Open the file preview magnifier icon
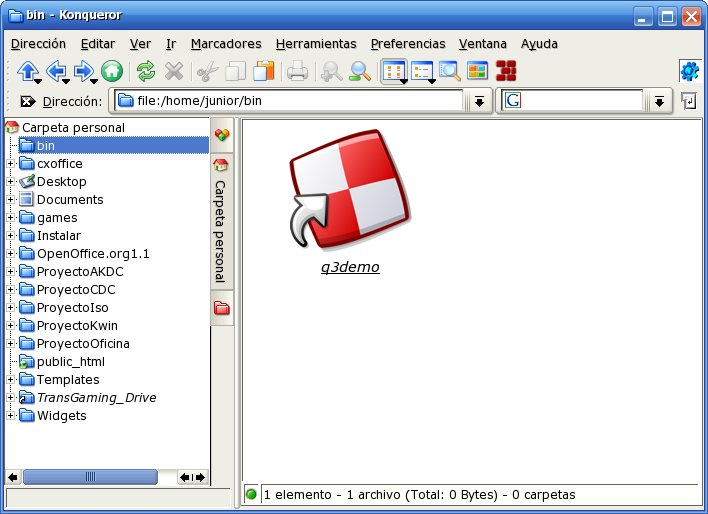The height and width of the screenshot is (514, 708). (x=450, y=71)
